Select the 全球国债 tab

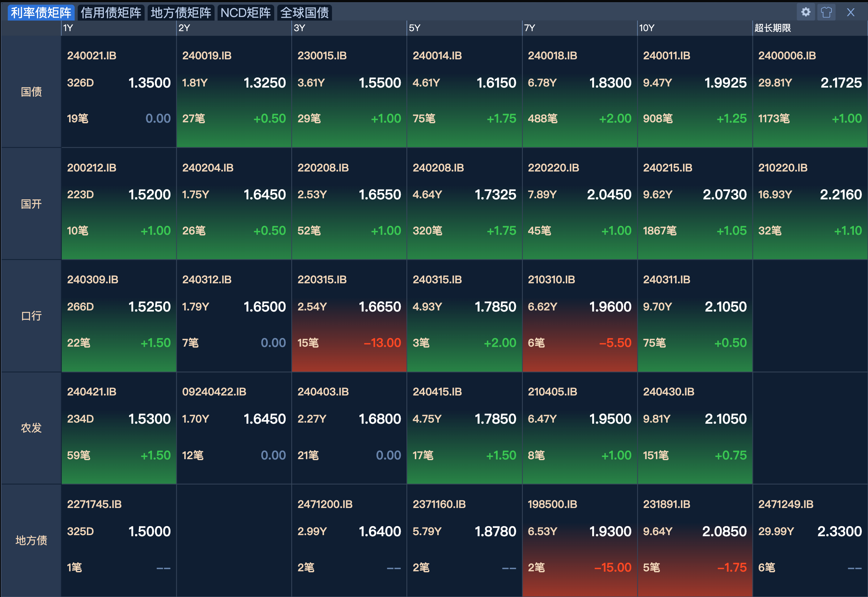pos(304,13)
